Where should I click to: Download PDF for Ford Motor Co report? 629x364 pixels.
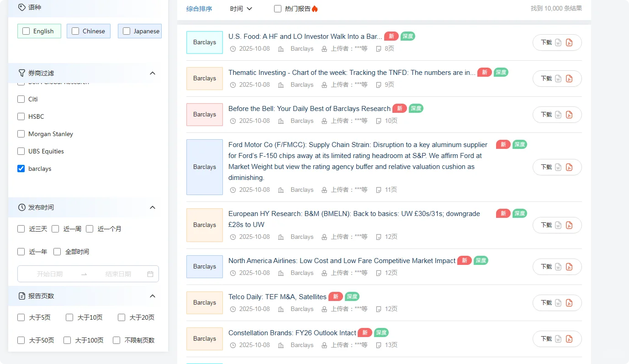point(569,167)
